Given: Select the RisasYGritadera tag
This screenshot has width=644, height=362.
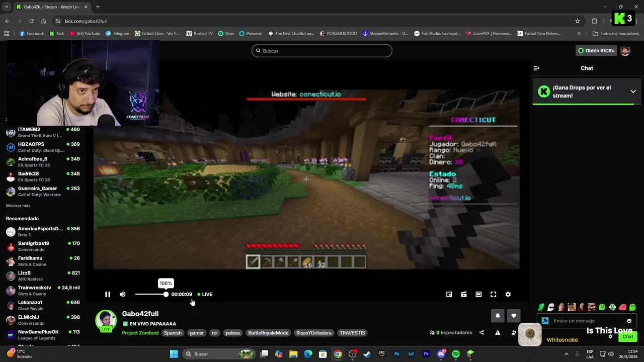Looking at the screenshot, I should [x=314, y=333].
